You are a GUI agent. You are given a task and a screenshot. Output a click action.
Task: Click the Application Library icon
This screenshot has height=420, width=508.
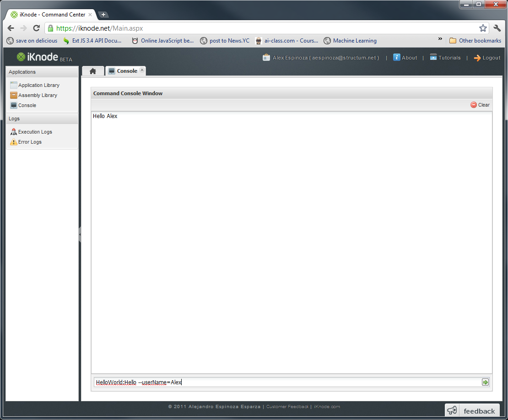point(14,85)
